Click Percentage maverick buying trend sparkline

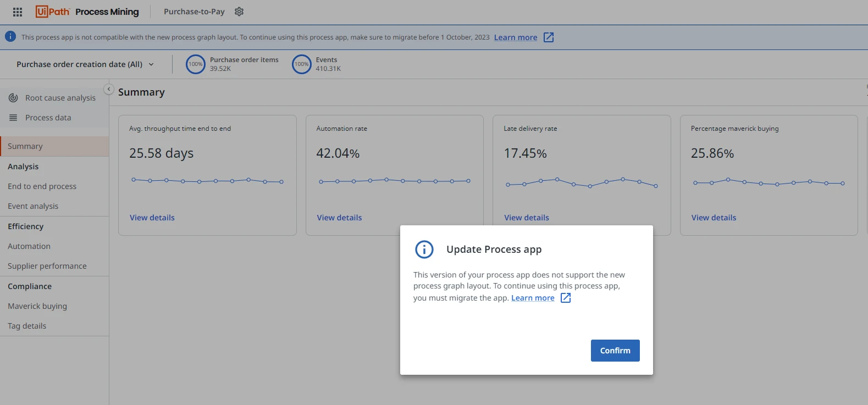click(769, 182)
